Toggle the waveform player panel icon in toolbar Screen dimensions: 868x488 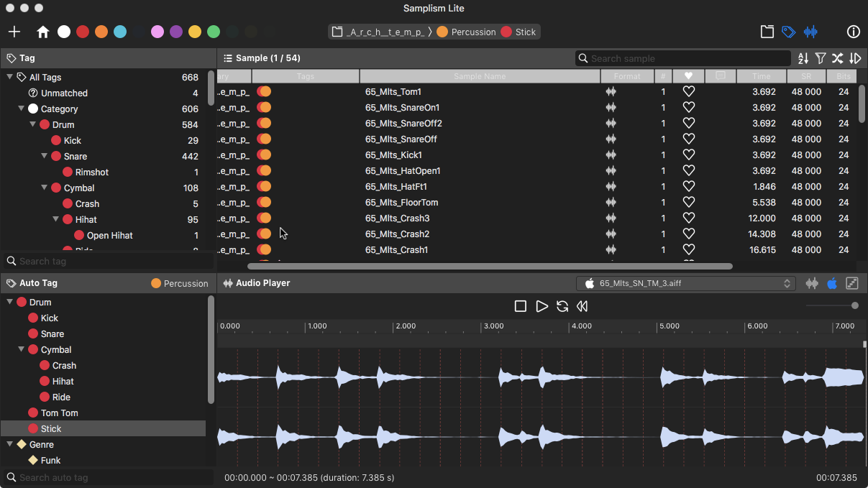click(810, 32)
